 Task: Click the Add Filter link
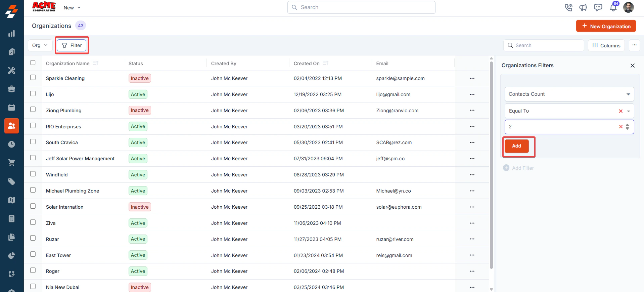pyautogui.click(x=518, y=168)
